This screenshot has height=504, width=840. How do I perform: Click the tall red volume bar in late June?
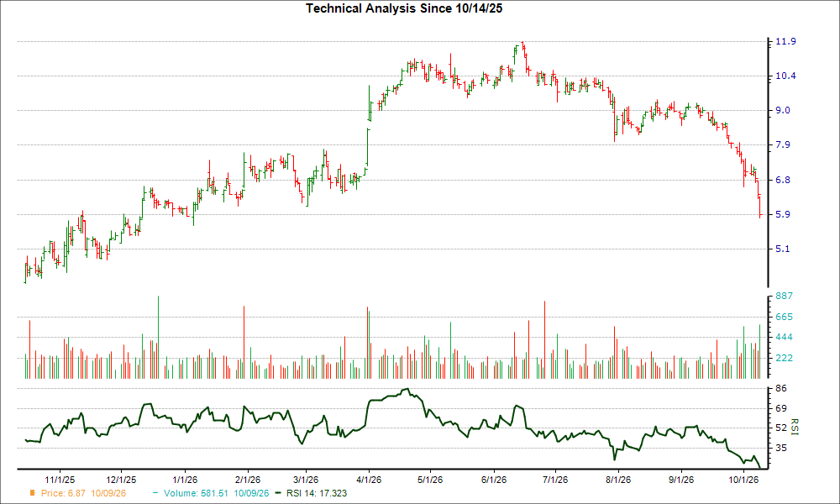[545, 339]
